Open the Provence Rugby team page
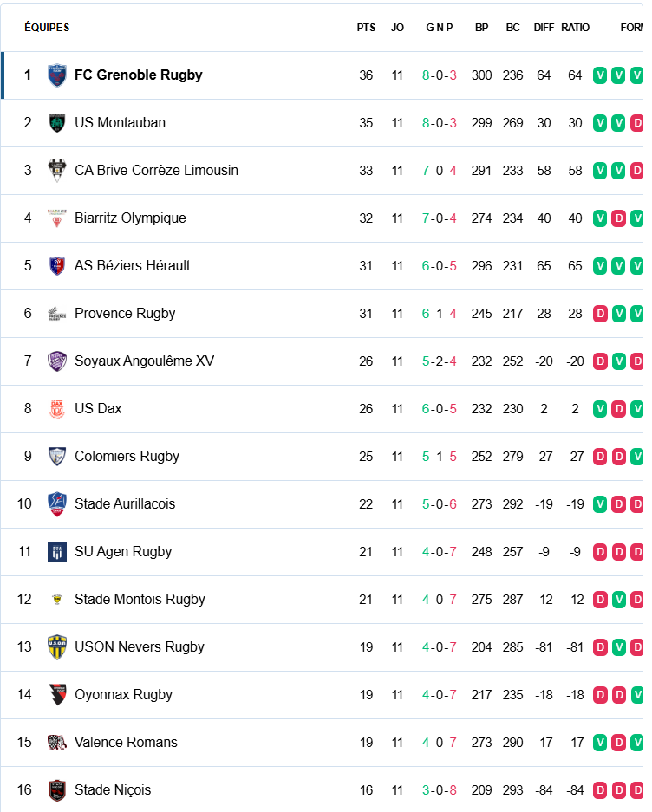Screen dimensions: 652x812 [x=125, y=314]
